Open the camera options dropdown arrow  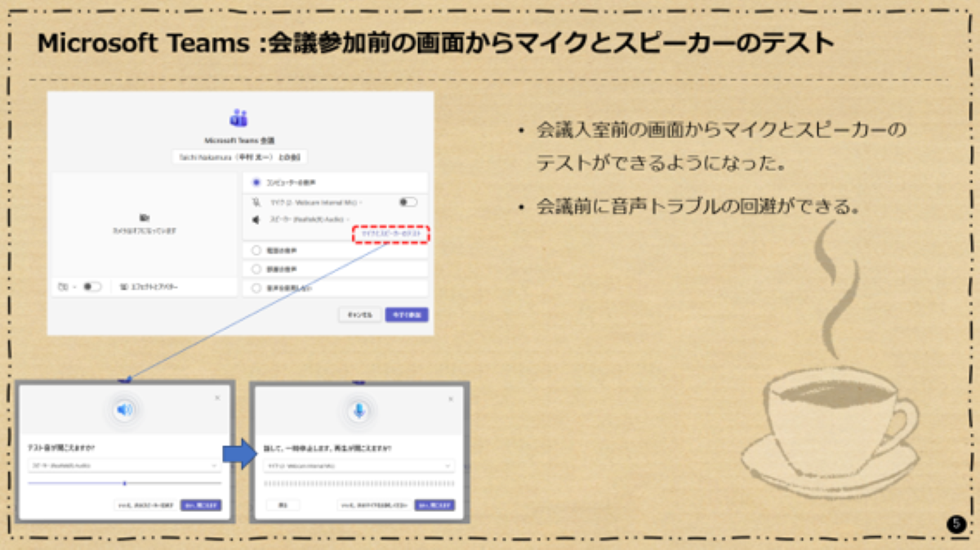click(74, 288)
